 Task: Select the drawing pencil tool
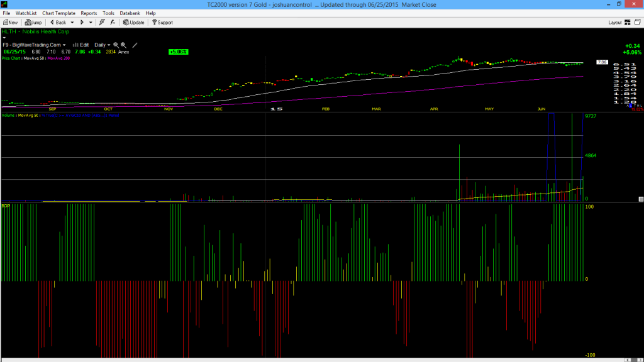coord(135,45)
